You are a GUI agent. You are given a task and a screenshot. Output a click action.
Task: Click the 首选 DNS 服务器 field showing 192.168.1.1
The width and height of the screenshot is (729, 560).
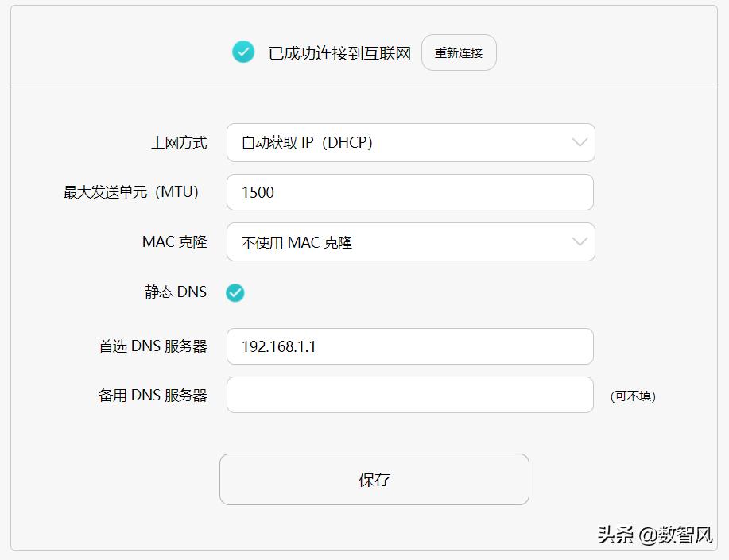(410, 346)
